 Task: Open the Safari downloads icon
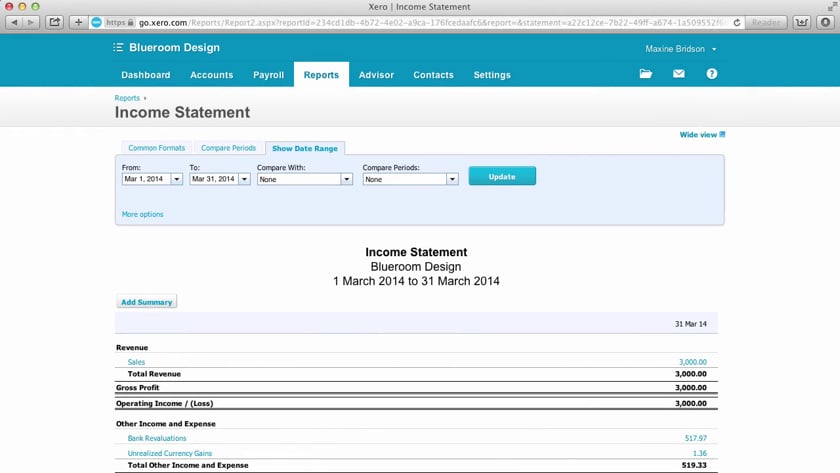[x=801, y=22]
